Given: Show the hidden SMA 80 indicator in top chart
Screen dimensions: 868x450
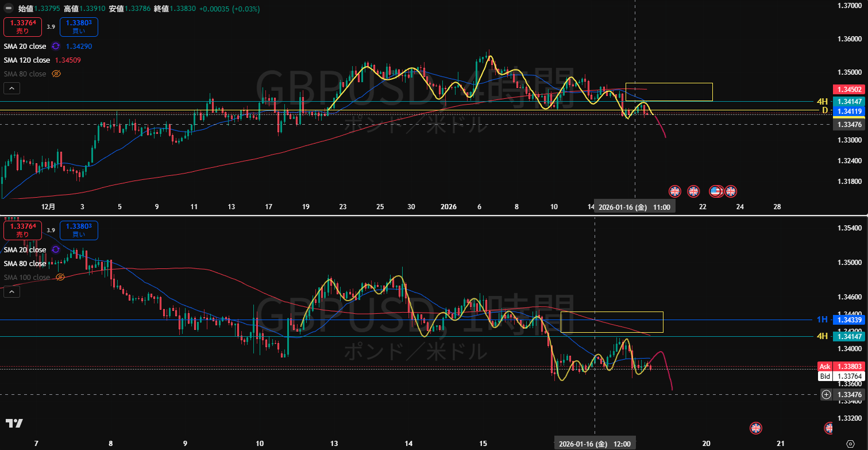Looking at the screenshot, I should pos(56,74).
